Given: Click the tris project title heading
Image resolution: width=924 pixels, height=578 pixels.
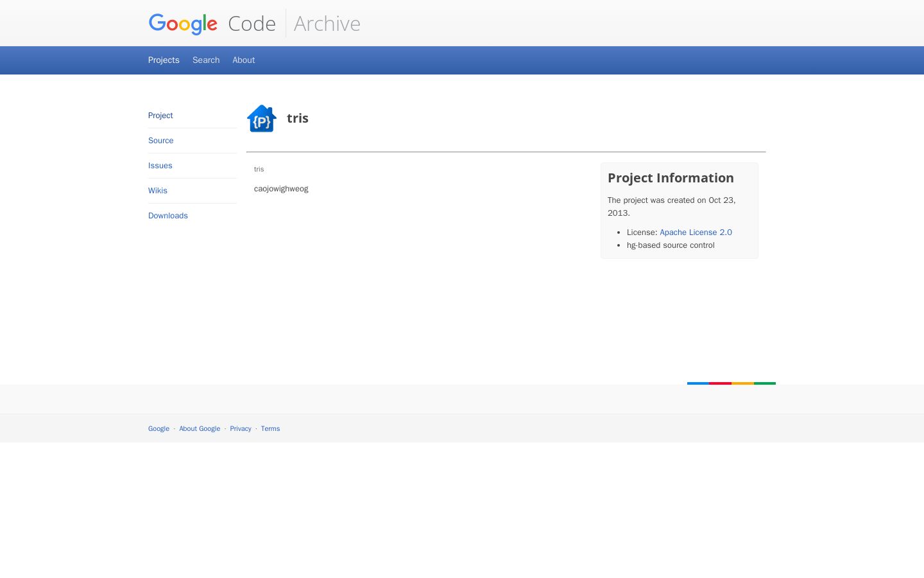Looking at the screenshot, I should 298,118.
